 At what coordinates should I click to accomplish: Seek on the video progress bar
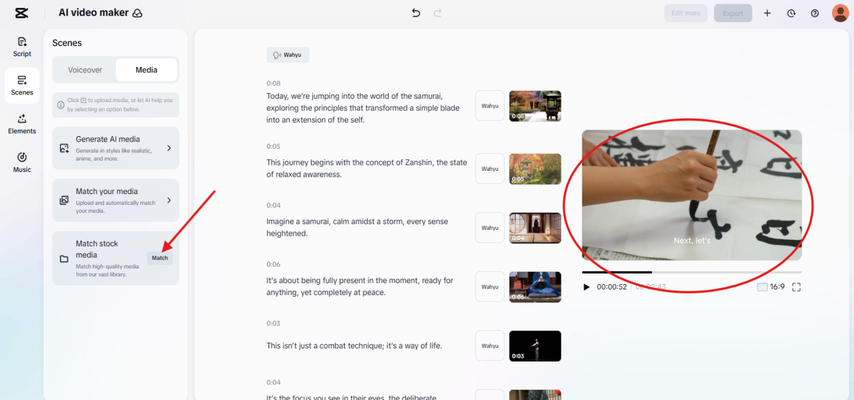(x=692, y=272)
